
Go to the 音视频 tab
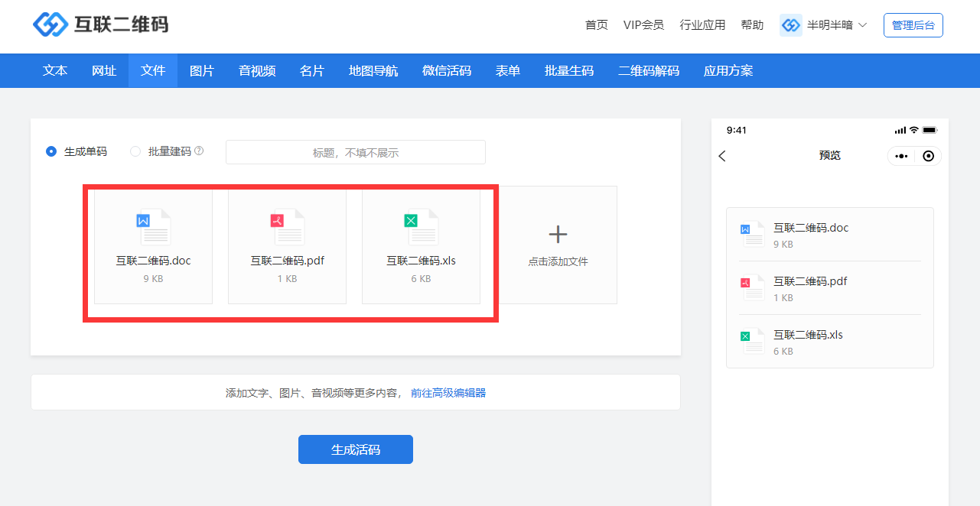(x=257, y=71)
